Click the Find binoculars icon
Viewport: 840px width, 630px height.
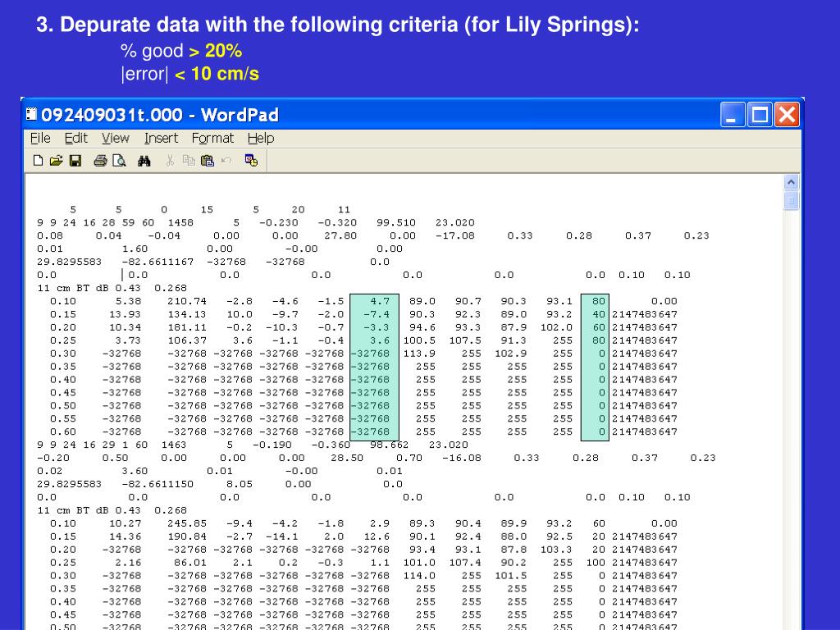click(144, 161)
